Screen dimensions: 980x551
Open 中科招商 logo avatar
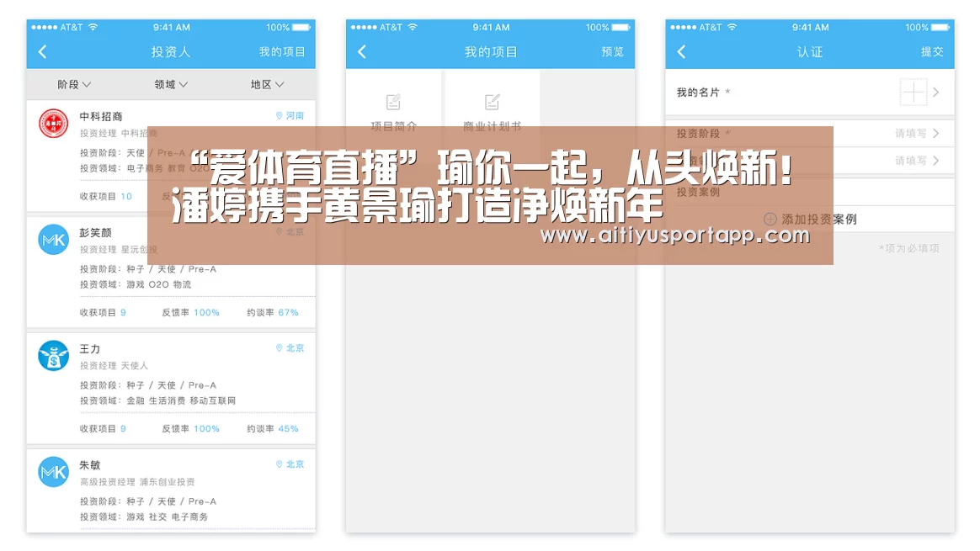(54, 124)
